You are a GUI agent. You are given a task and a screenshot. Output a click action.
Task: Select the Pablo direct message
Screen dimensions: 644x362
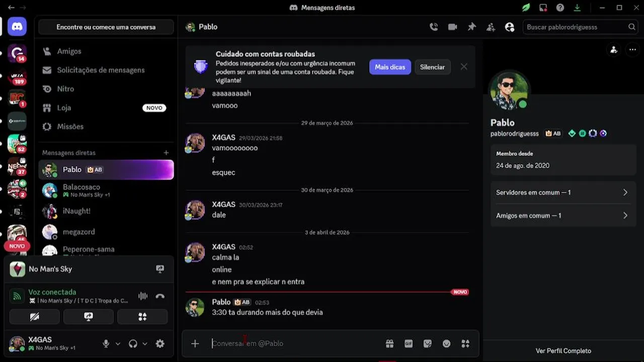click(106, 169)
